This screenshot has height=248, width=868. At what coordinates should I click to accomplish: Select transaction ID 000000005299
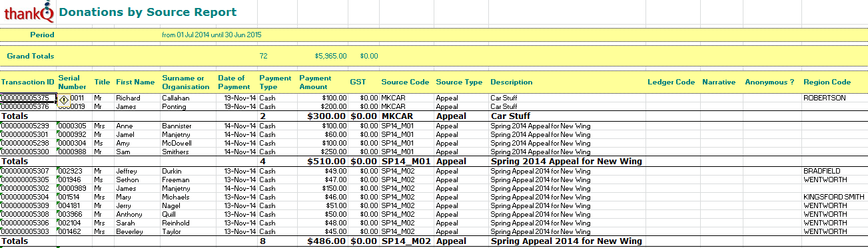pyautogui.click(x=25, y=126)
